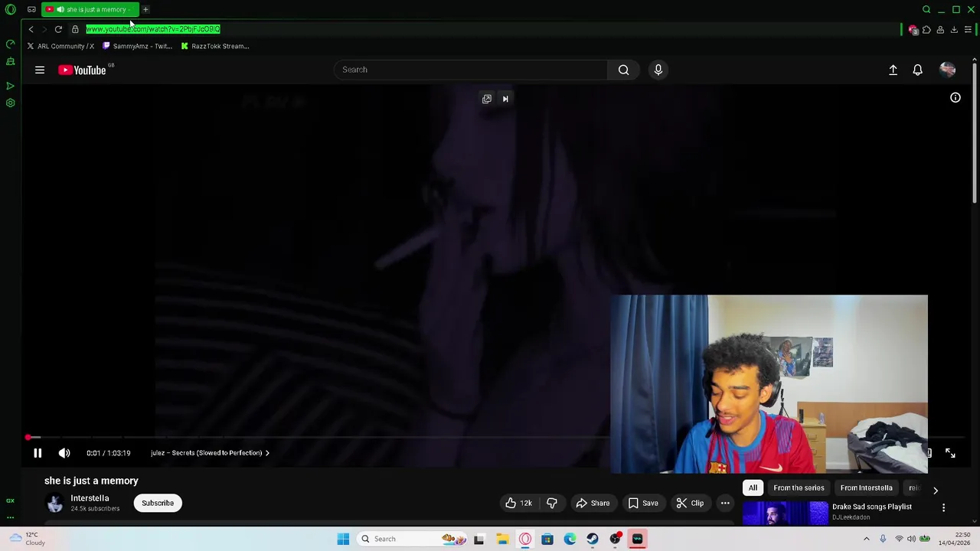Dislike the video thumbs down
The width and height of the screenshot is (980, 551).
(x=552, y=503)
